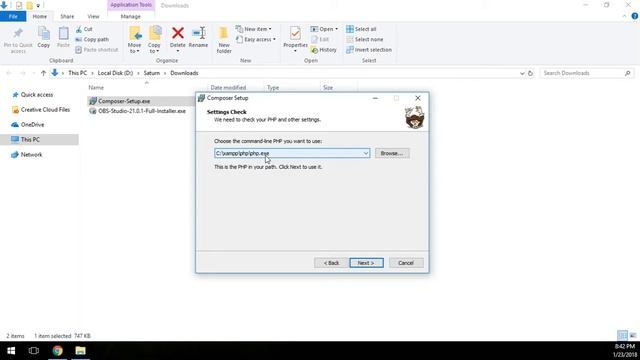Open the Copy to menu
This screenshot has height=360, width=640.
point(154,40)
